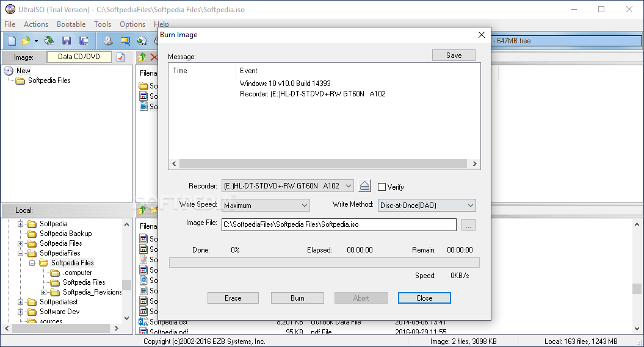Click the Image File path field
This screenshot has height=347, width=644.
[x=339, y=225]
